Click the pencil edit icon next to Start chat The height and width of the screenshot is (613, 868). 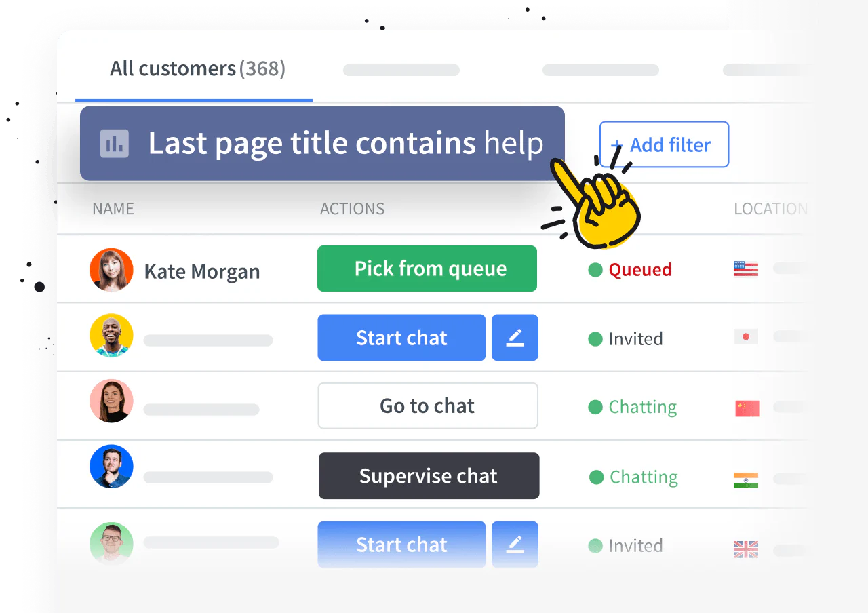515,337
